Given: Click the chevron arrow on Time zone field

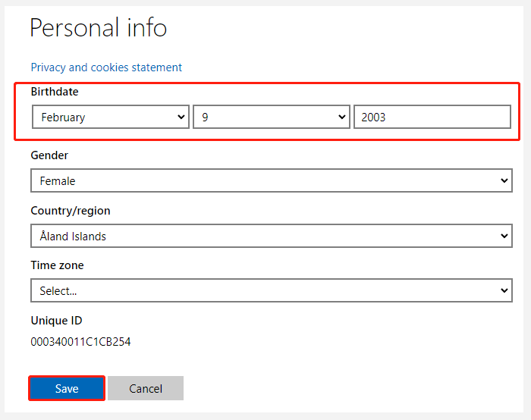Looking at the screenshot, I should [504, 290].
